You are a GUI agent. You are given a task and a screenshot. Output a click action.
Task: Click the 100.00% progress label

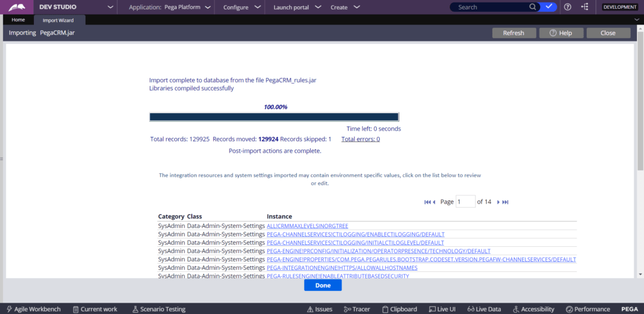(x=275, y=107)
